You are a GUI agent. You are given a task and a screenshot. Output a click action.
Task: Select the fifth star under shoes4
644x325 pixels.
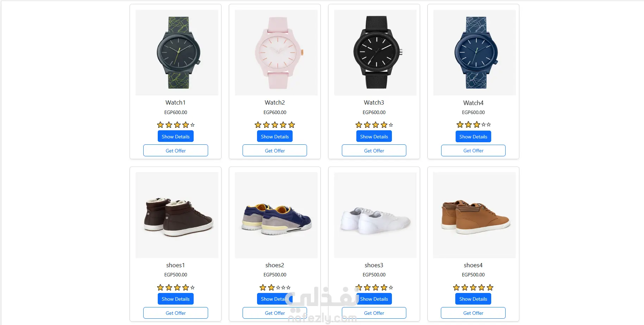point(490,287)
